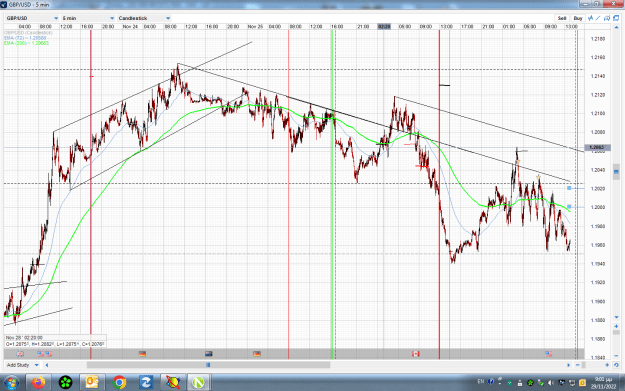This screenshot has height=391, width=625.
Task: Click the OHLC data readout box
Action: (55, 341)
